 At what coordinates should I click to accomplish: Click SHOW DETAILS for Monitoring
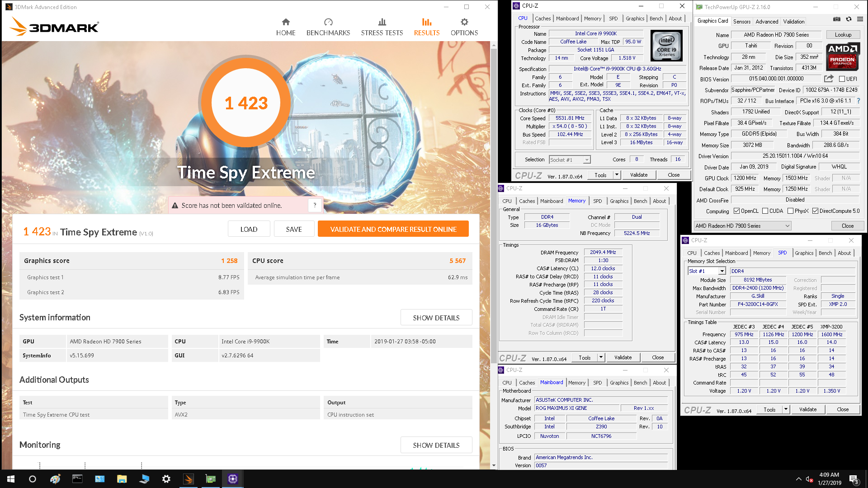coord(436,445)
